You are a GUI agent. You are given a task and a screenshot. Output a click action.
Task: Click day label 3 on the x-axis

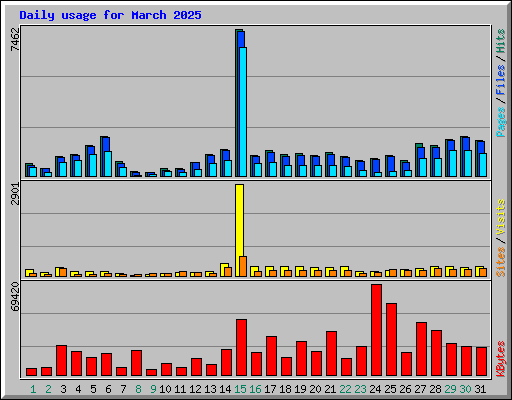63,389
